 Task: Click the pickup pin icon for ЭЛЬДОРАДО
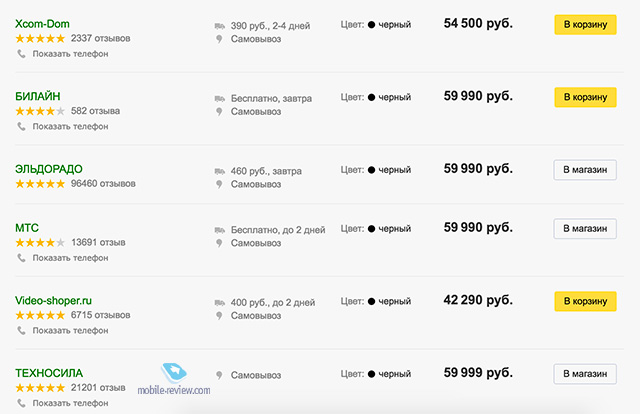[x=219, y=184]
